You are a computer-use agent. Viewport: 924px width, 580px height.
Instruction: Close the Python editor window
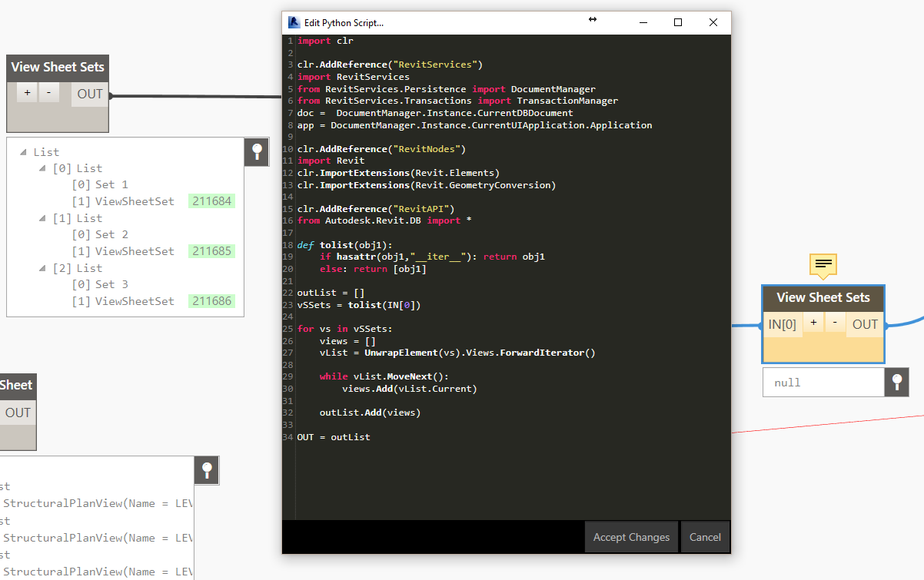point(713,22)
